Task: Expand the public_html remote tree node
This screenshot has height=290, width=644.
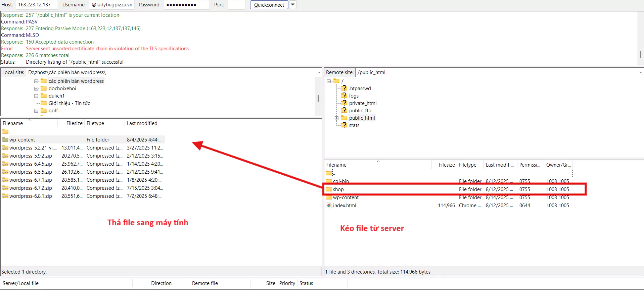Action: pyautogui.click(x=336, y=118)
